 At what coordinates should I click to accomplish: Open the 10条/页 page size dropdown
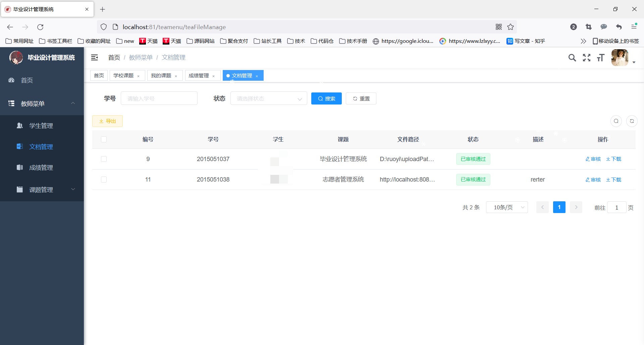point(507,207)
